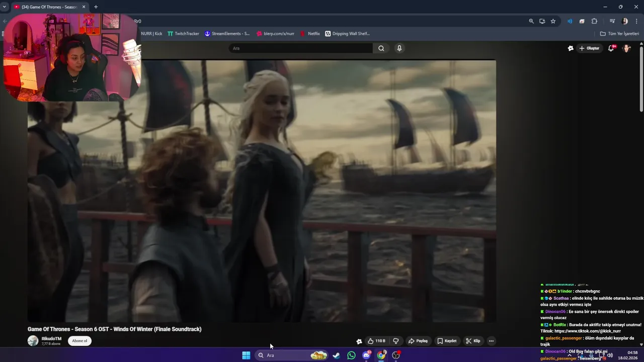This screenshot has height=362, width=644.
Task: Like the video with the thumbs-up icon
Action: pos(376,341)
